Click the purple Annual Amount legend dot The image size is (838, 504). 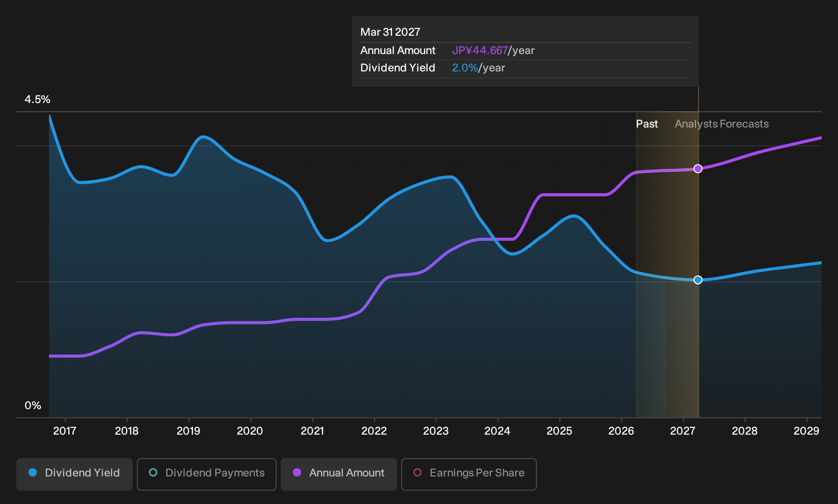[297, 473]
